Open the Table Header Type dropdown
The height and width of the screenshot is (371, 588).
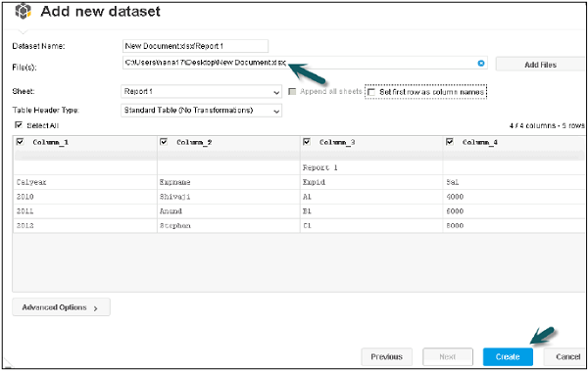tap(201, 111)
